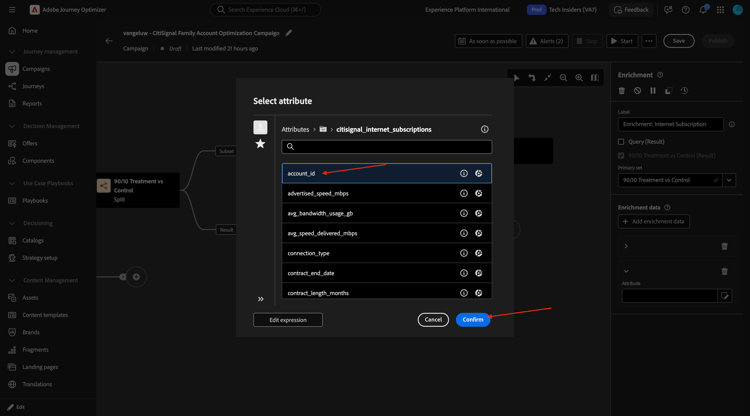Select the contract_length_months attribute row

pos(386,292)
